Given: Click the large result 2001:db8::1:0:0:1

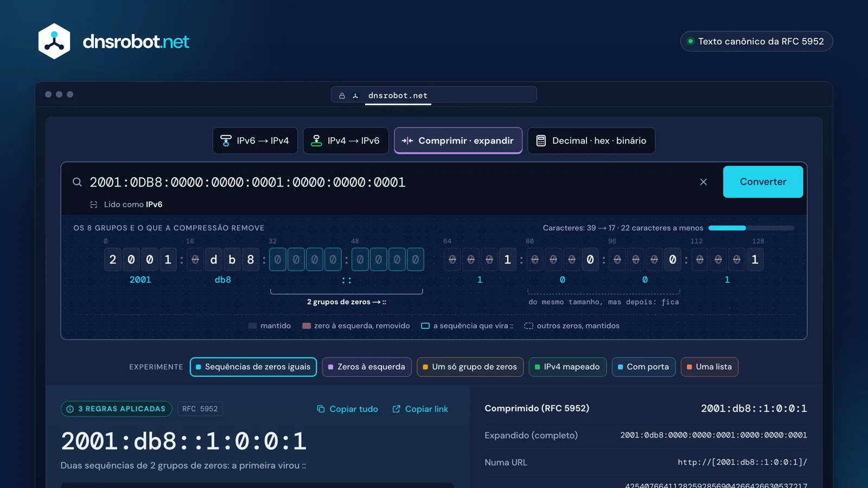Looking at the screenshot, I should (184, 441).
